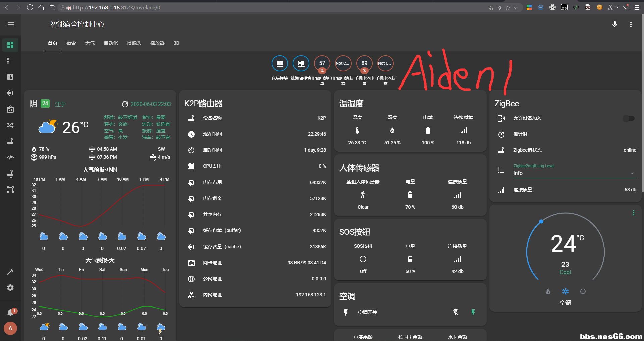644x341 pixels.
Task: Click the weather refresh timestamp icon
Action: coord(125,104)
